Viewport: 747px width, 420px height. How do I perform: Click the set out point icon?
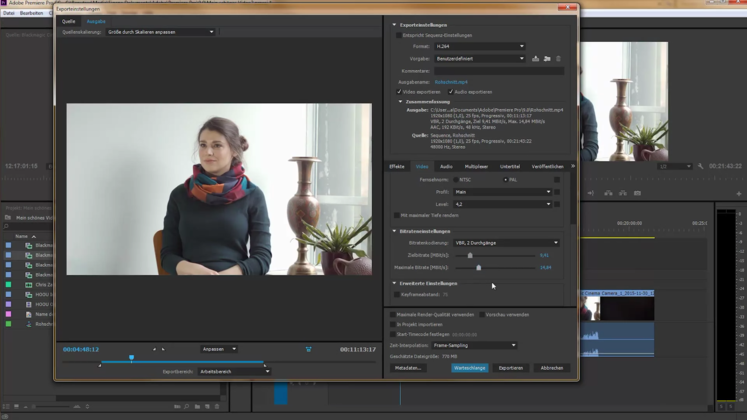(x=163, y=349)
